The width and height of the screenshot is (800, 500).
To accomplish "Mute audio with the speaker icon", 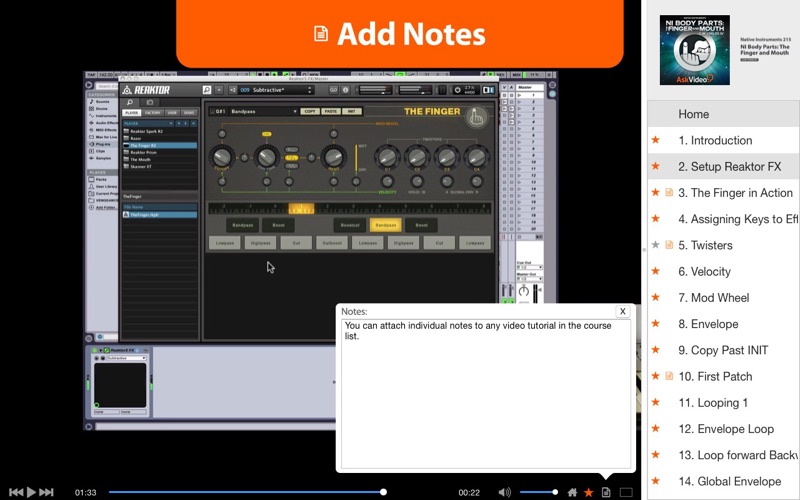I will click(504, 492).
